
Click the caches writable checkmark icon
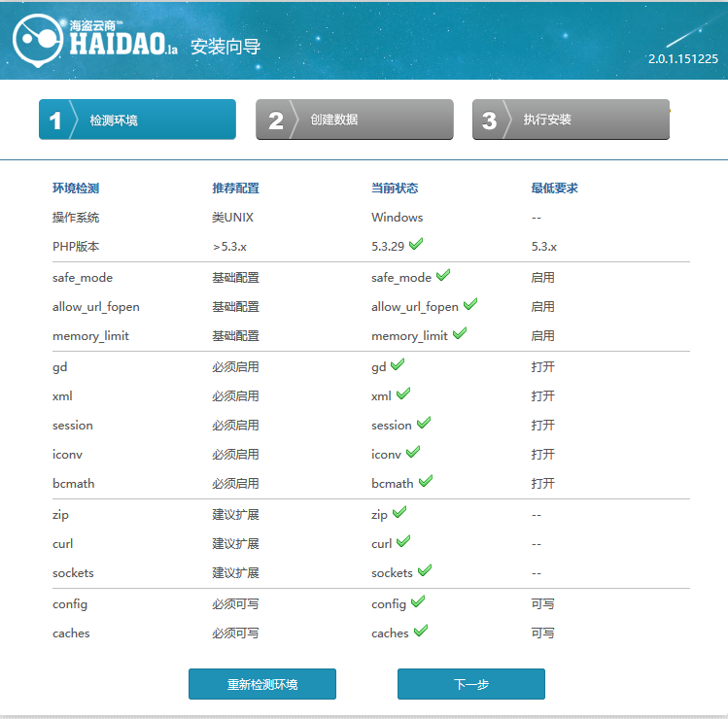[421, 632]
